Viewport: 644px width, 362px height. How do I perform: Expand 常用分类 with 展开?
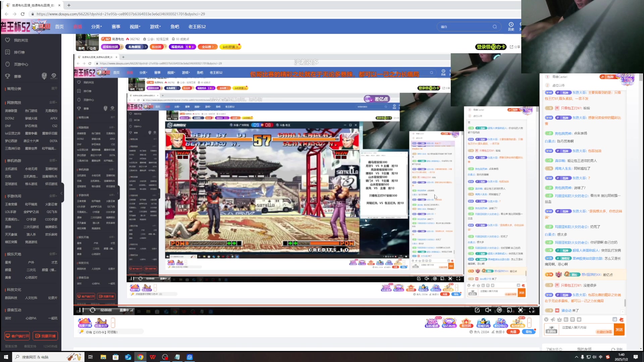(54, 88)
